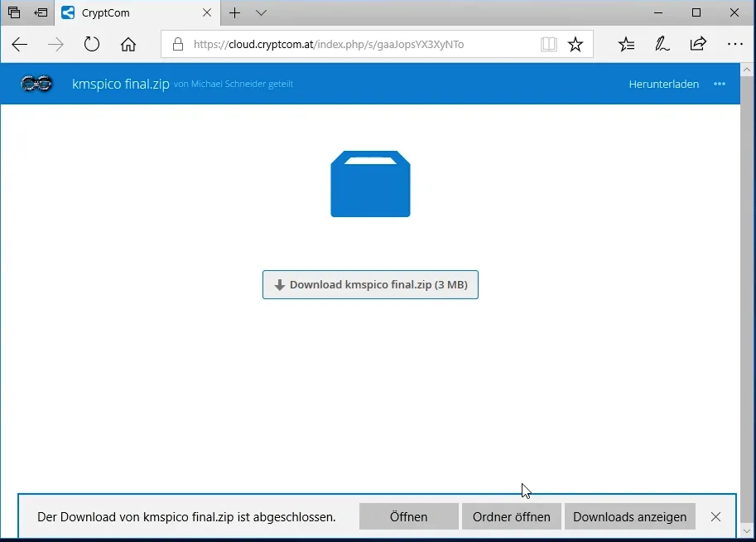Open the home page
This screenshot has width=756, height=542.
128,45
